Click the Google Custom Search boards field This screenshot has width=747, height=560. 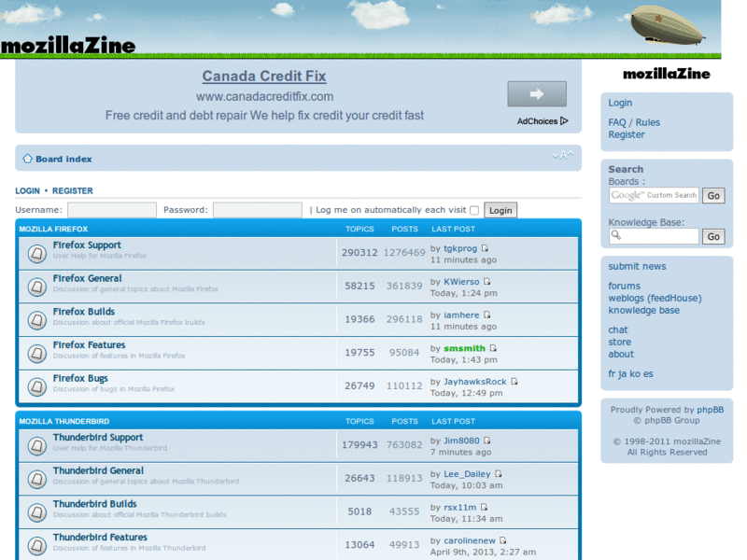click(654, 195)
